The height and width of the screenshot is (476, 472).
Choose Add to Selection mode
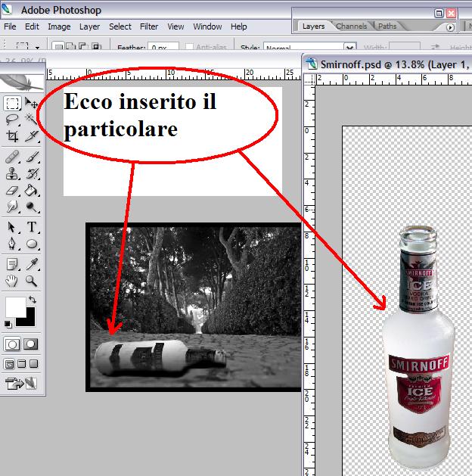(x=70, y=46)
